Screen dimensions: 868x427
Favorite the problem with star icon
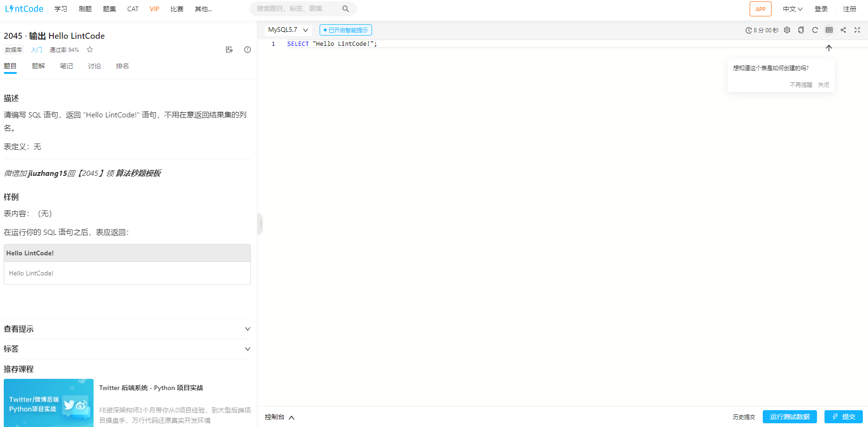pos(90,50)
